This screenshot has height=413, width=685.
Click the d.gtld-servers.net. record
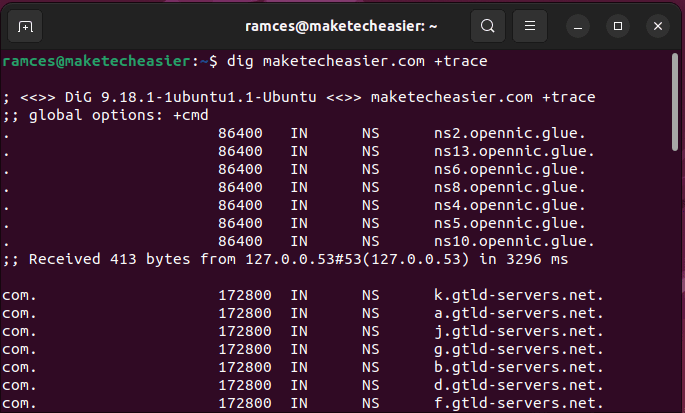pos(518,385)
